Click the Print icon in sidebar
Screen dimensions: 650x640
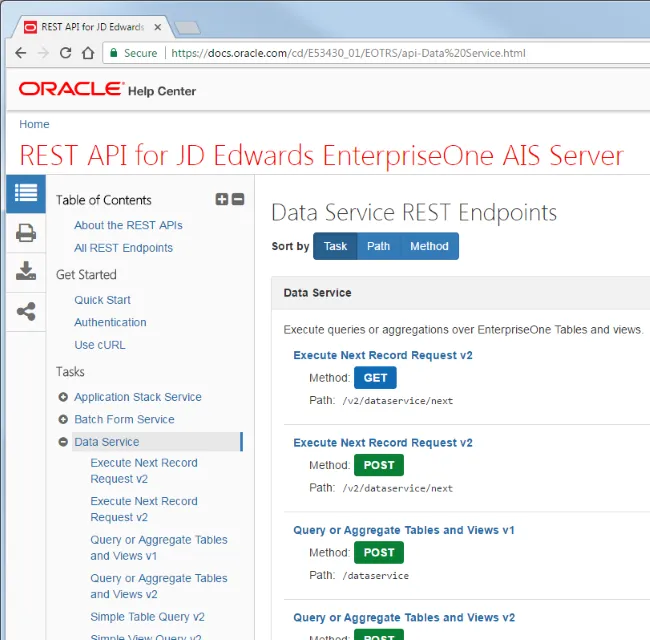tap(26, 233)
